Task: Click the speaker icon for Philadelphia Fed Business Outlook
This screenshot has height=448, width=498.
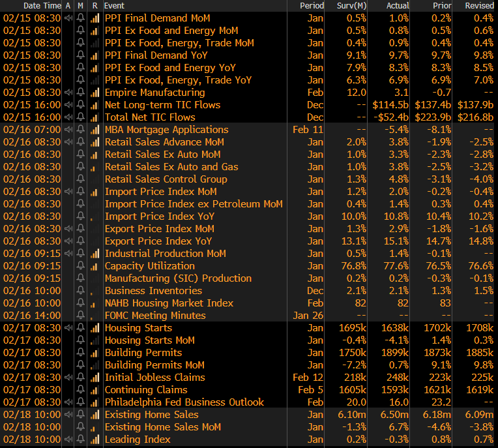Action: coord(68,402)
